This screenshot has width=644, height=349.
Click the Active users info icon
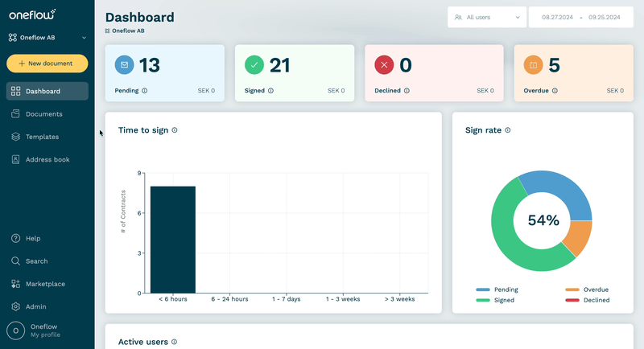pyautogui.click(x=174, y=342)
